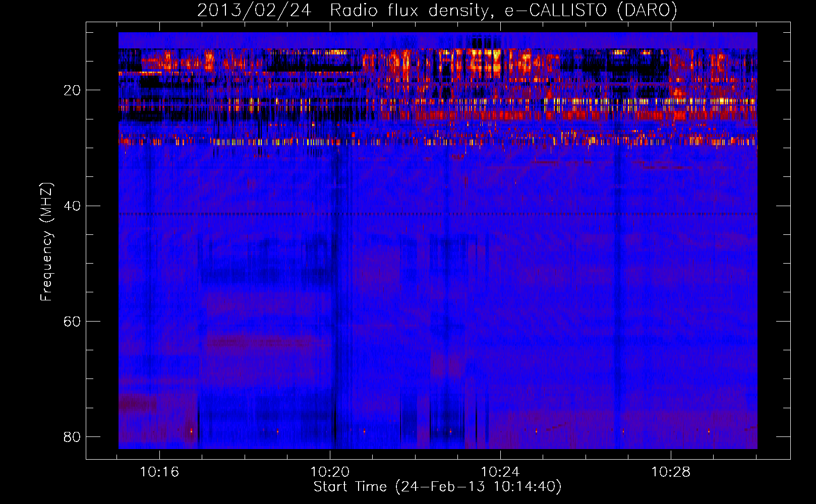Click the 20 frequency tick label

[72, 90]
